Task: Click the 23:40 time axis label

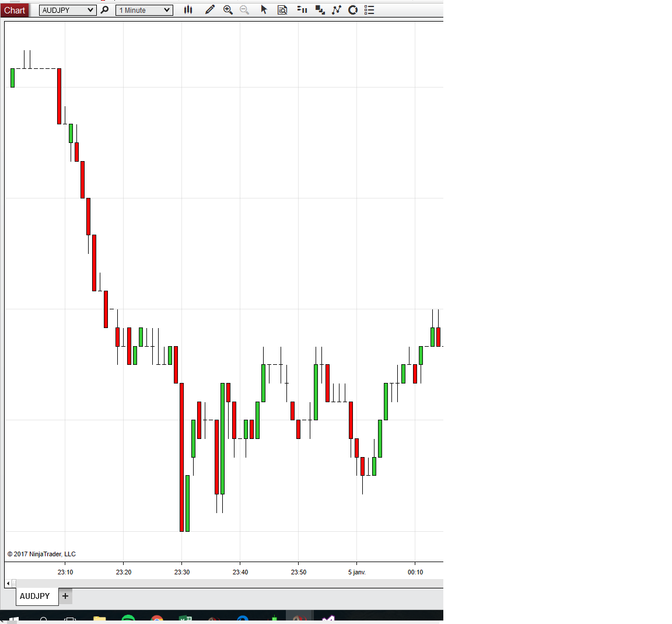Action: 240,572
